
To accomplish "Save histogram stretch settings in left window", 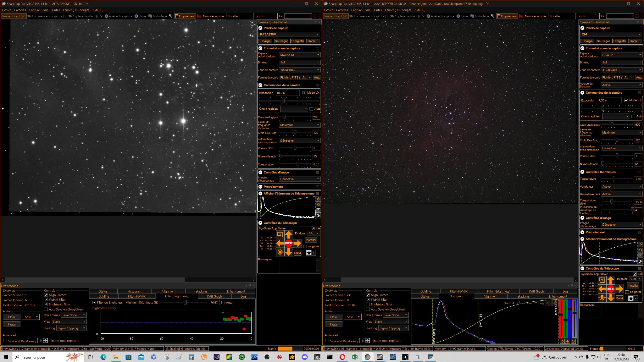I will click(318, 210).
